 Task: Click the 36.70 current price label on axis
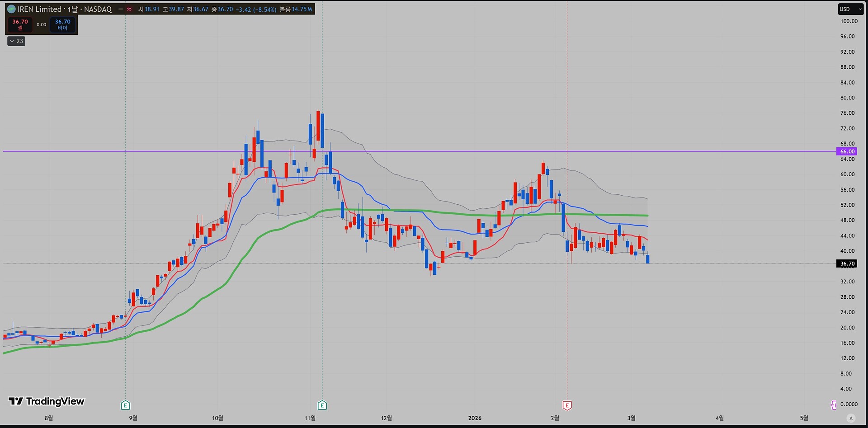click(847, 263)
